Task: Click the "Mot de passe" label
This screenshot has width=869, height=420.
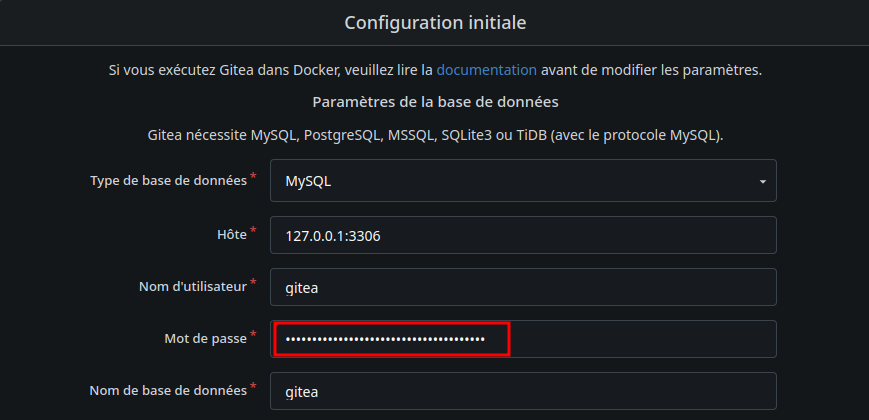Action: click(x=205, y=339)
